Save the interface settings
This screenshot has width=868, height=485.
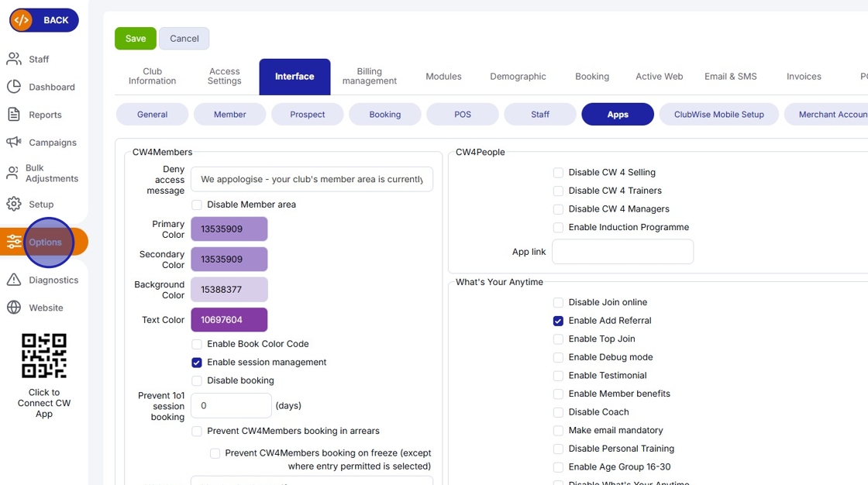[136, 38]
